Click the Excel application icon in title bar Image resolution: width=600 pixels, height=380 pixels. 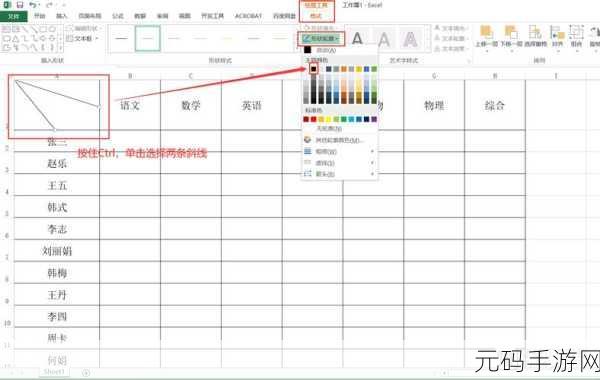7,5
